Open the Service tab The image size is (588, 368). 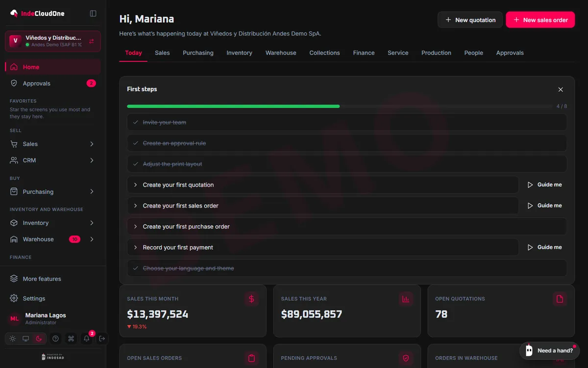(x=398, y=53)
